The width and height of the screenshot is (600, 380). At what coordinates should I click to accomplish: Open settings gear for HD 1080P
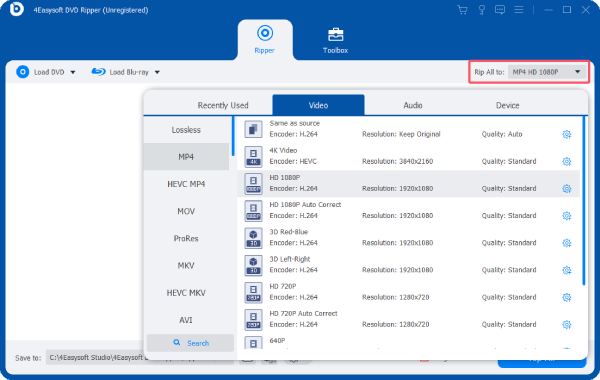pyautogui.click(x=567, y=189)
